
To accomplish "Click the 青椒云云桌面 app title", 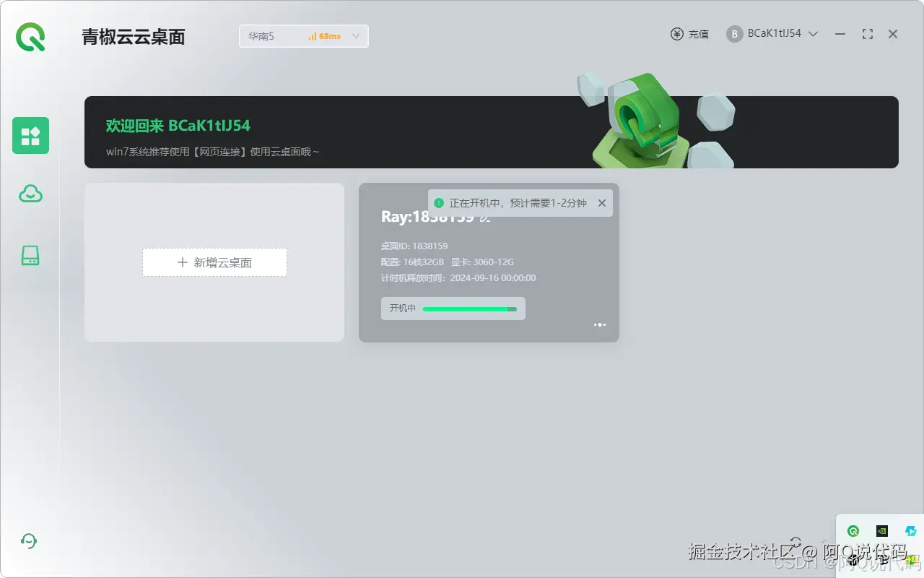I will coord(134,37).
